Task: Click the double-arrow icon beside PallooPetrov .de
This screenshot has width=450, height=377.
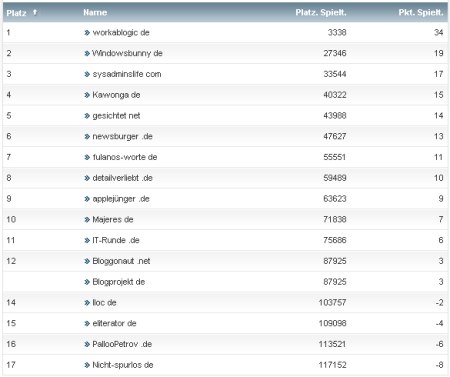Action: tap(87, 344)
